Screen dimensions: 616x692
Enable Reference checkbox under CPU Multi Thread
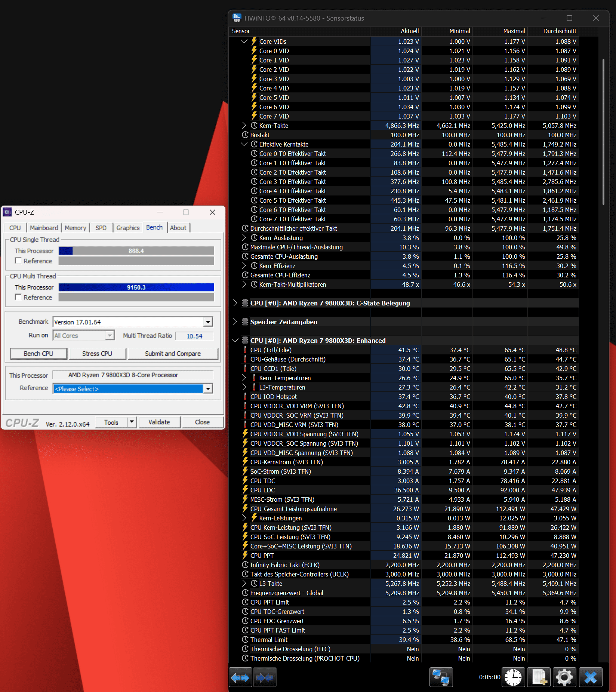(x=18, y=297)
